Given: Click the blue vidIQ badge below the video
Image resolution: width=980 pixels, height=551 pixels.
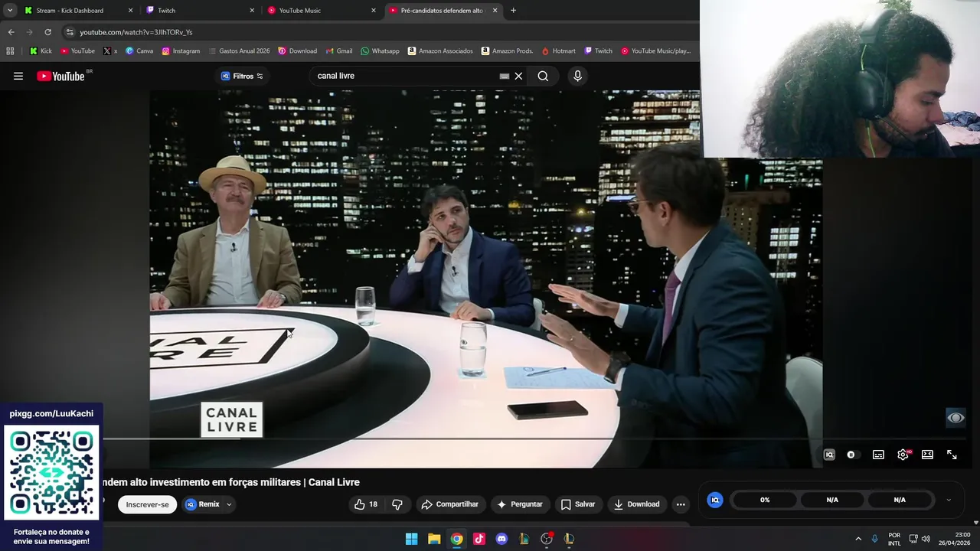Looking at the screenshot, I should tap(715, 500).
